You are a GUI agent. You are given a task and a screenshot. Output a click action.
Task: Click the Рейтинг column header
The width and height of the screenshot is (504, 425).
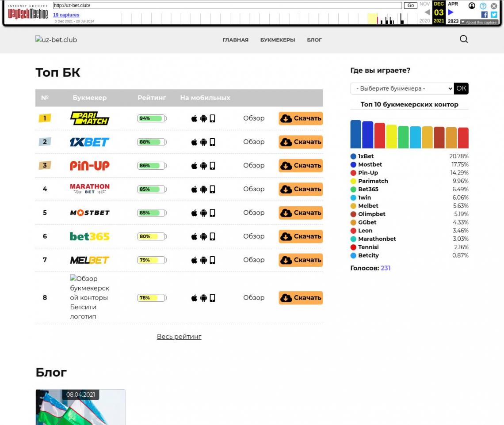[152, 98]
